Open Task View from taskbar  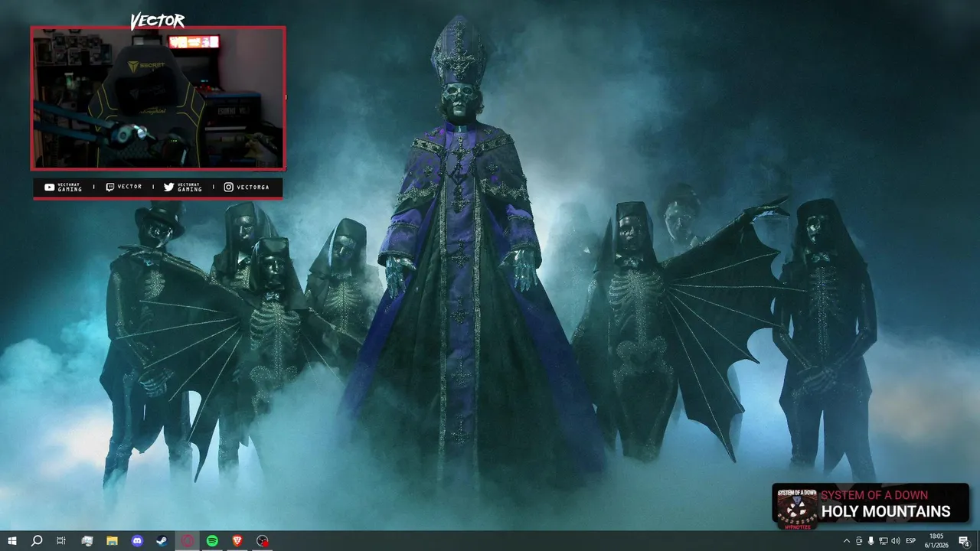tap(61, 541)
